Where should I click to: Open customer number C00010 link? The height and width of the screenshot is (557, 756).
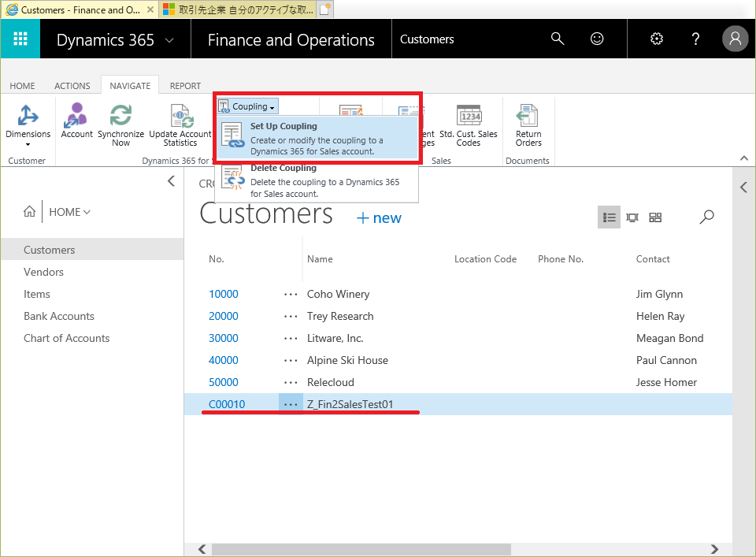click(227, 404)
